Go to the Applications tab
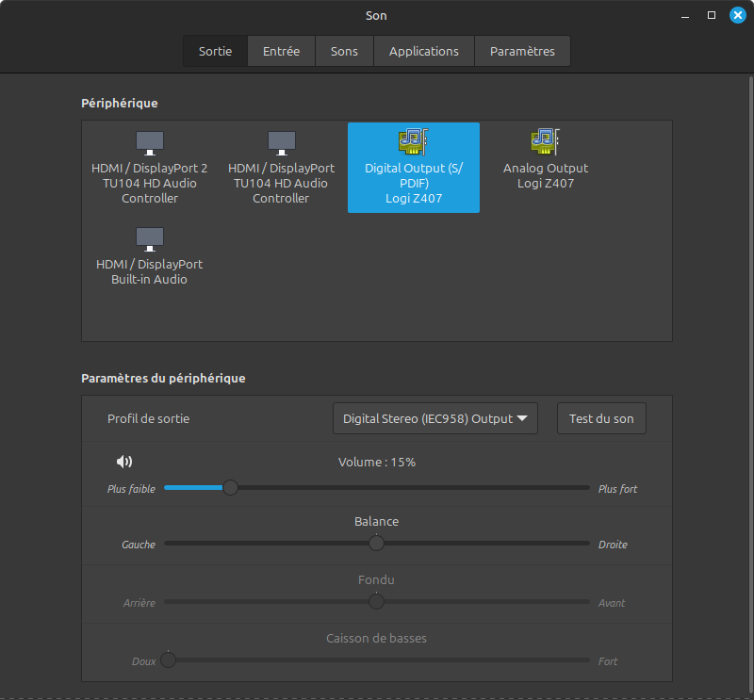 coord(423,51)
